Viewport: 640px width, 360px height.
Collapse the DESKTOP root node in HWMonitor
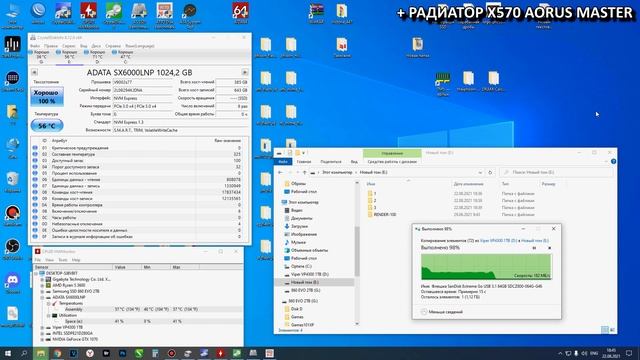point(36,273)
